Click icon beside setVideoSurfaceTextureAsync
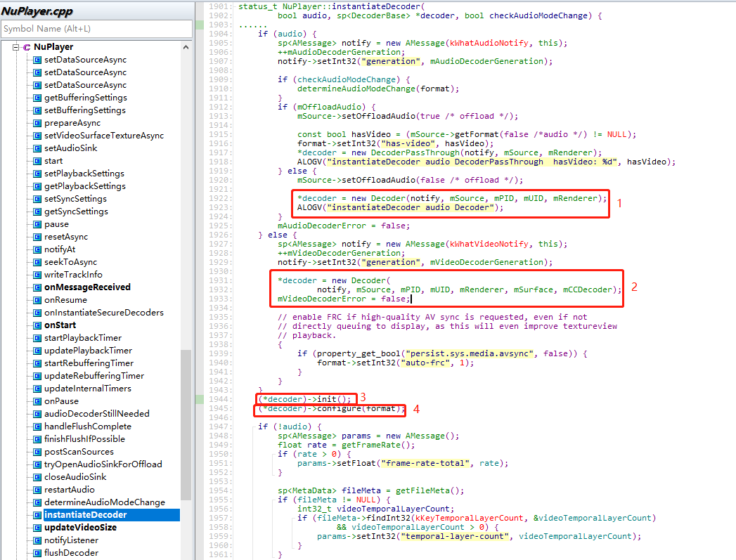This screenshot has width=736, height=560. pos(37,136)
